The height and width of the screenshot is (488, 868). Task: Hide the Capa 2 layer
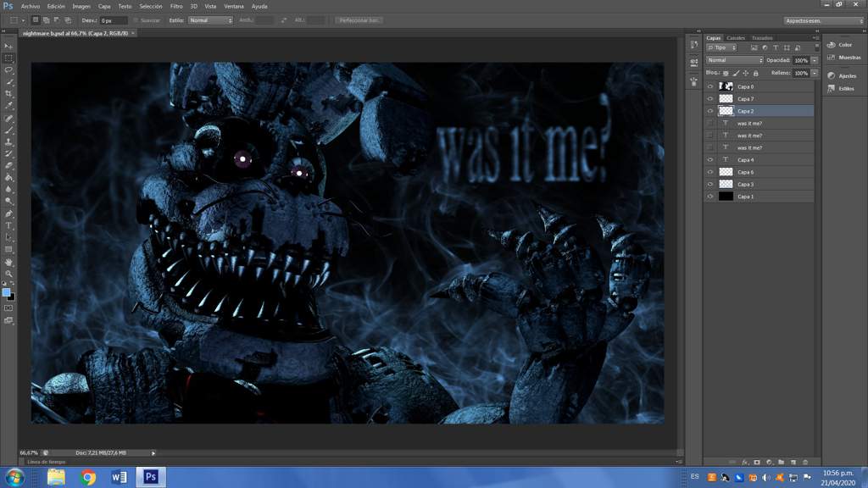tap(710, 111)
